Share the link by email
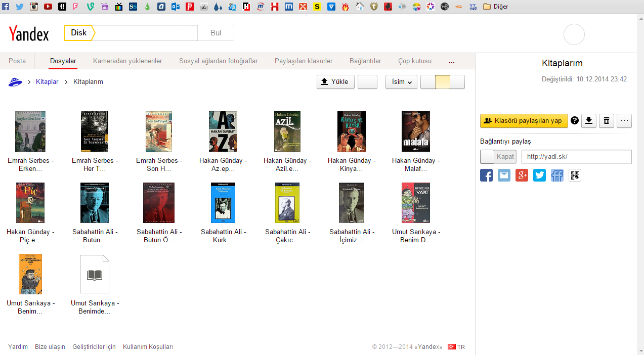 (504, 175)
